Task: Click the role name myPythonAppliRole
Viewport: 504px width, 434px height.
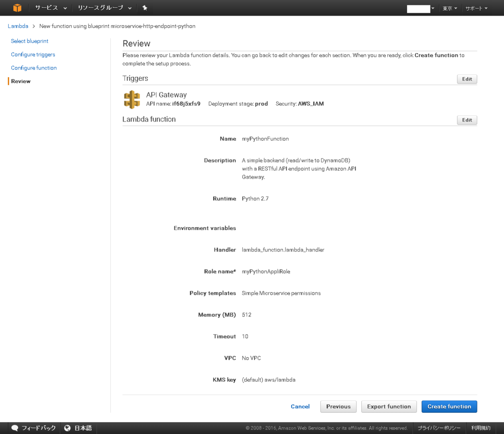Action: click(266, 272)
